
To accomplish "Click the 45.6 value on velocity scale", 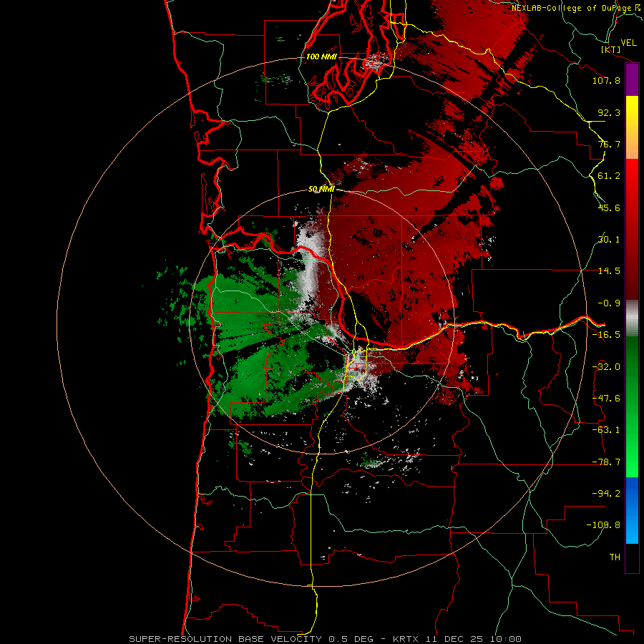I will 609,208.
